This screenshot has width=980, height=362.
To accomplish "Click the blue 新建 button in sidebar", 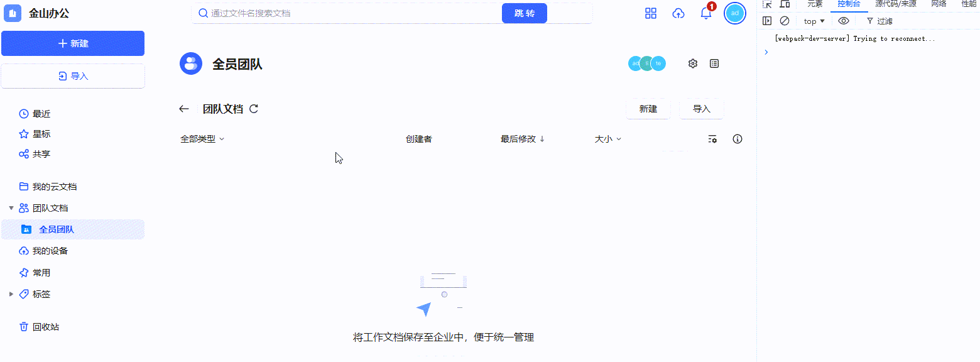I will [73, 43].
